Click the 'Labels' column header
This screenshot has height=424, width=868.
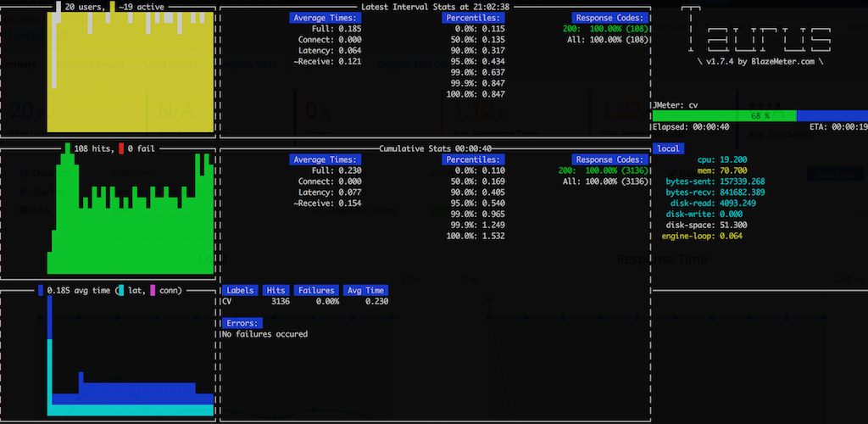pyautogui.click(x=240, y=291)
